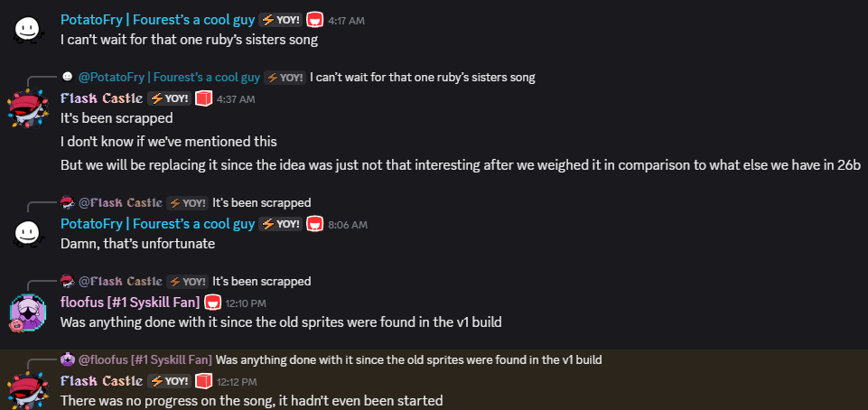
Task: Click the "It's been scrapped" reply preview above floofus
Action: pos(261,281)
